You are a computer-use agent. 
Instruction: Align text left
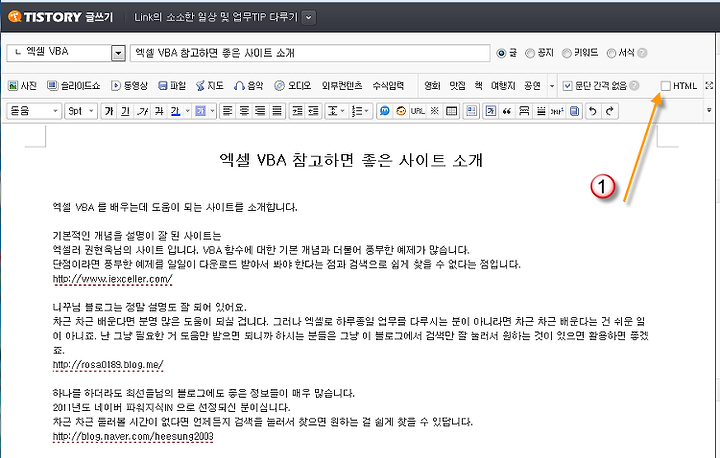[x=227, y=111]
